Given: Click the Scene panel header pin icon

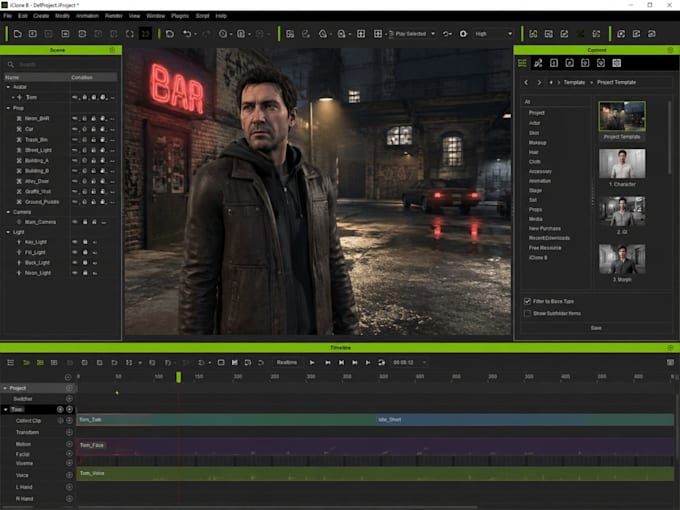Looking at the screenshot, I should click(112, 50).
